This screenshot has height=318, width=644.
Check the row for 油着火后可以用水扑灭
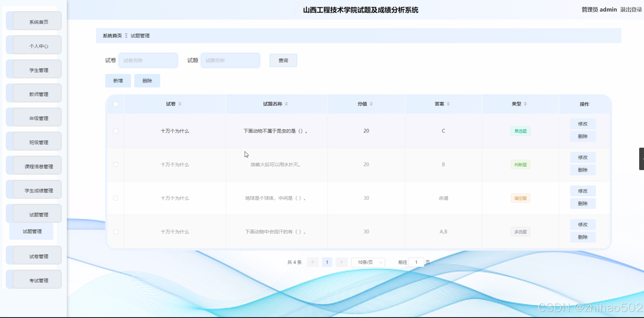116,164
